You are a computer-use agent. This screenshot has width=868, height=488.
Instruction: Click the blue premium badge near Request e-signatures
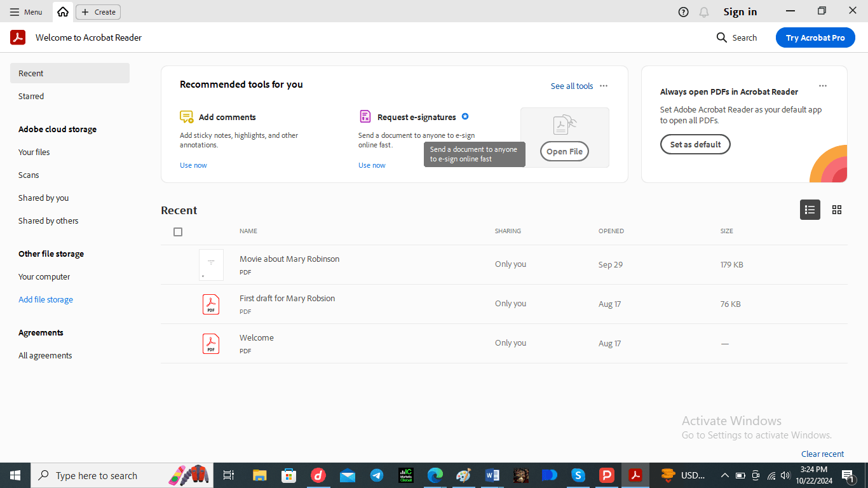click(465, 116)
